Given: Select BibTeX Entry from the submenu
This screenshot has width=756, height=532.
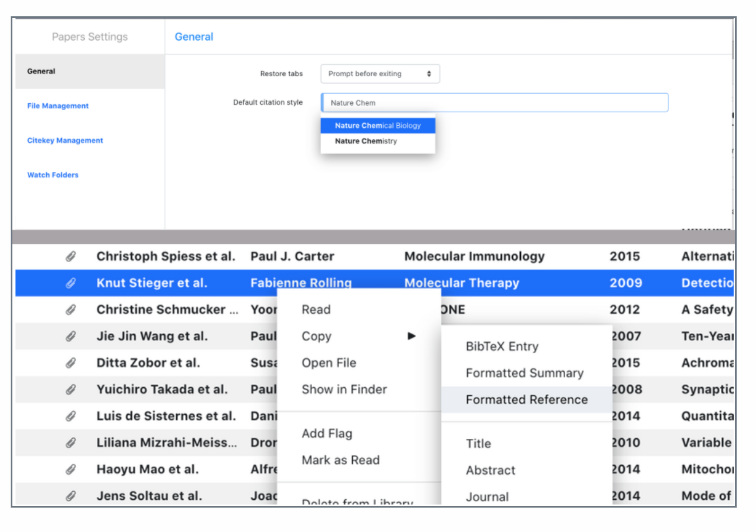Looking at the screenshot, I should (501, 346).
